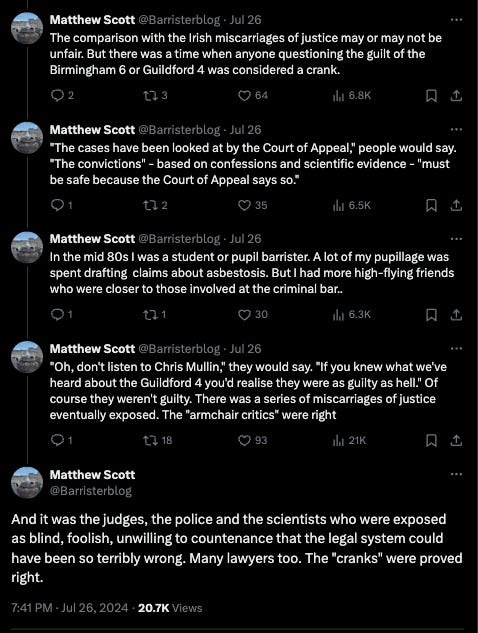
Task: Open @Barristerblog handle under main tweet
Action: (x=91, y=490)
